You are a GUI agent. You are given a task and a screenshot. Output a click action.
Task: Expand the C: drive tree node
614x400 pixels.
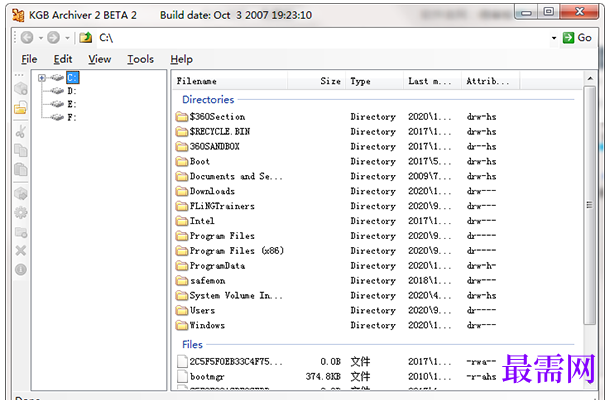click(42, 78)
